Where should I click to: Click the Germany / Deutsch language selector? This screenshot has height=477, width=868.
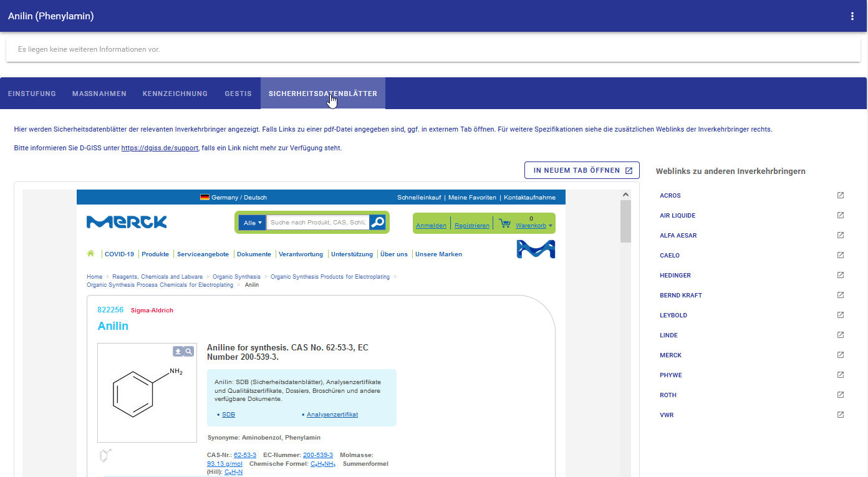[233, 198]
